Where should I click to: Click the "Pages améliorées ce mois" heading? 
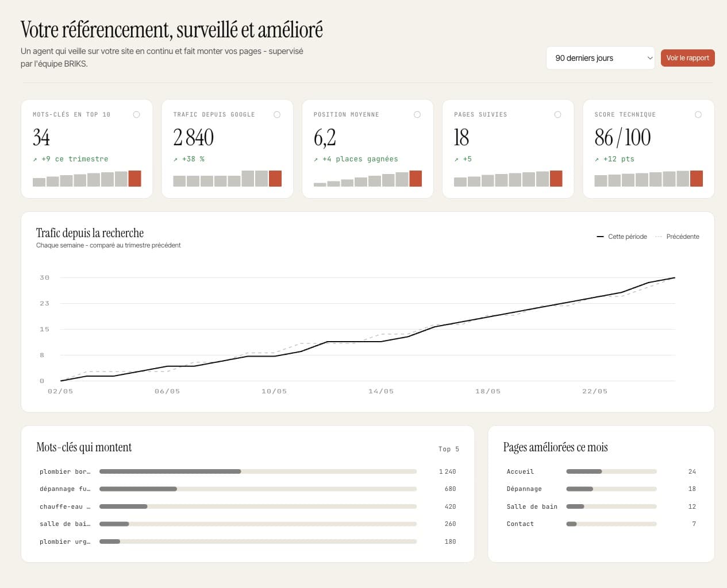555,447
